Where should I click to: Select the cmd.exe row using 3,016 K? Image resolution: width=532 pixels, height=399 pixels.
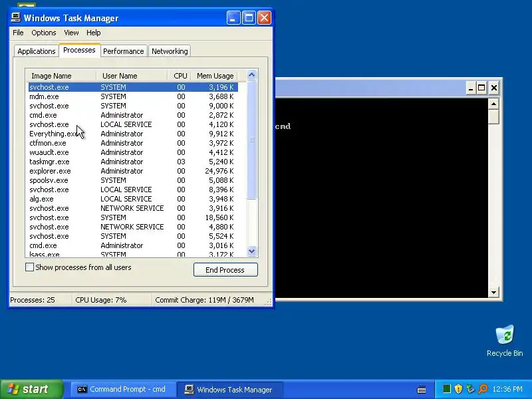click(133, 245)
